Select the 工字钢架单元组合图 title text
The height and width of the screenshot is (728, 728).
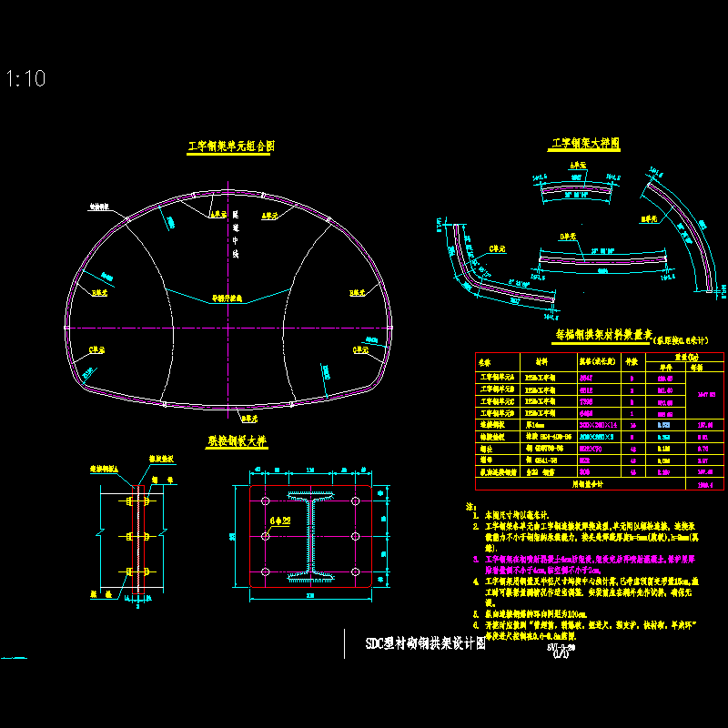231,146
